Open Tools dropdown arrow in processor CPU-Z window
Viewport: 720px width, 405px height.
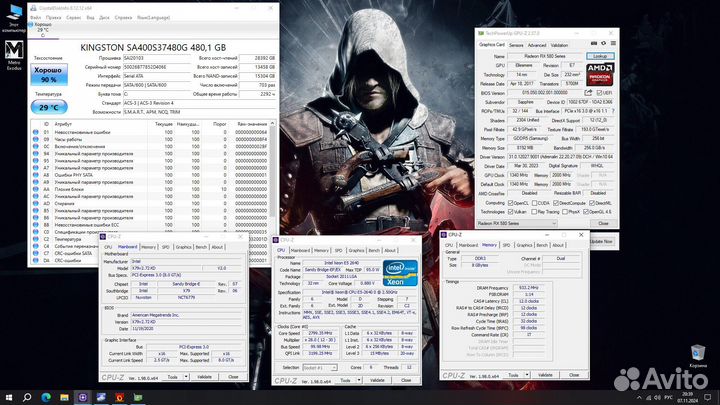coord(359,380)
